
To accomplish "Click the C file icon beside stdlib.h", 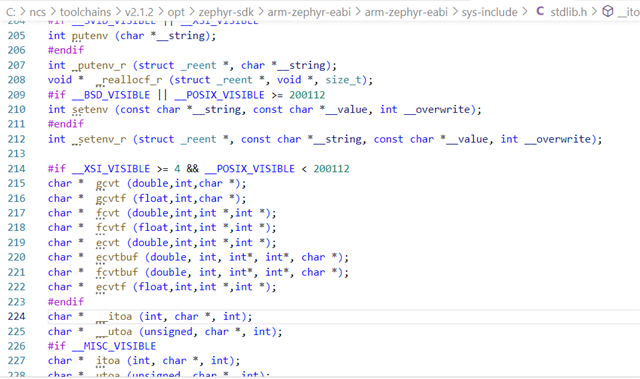I will [540, 11].
